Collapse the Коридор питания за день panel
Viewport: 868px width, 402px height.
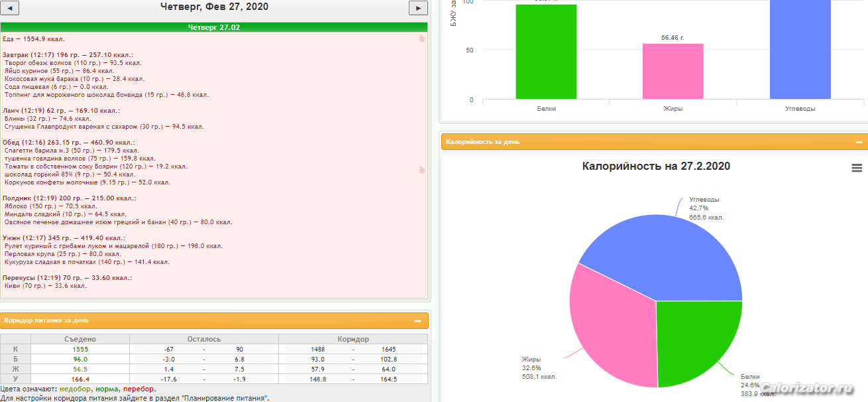pyautogui.click(x=417, y=321)
